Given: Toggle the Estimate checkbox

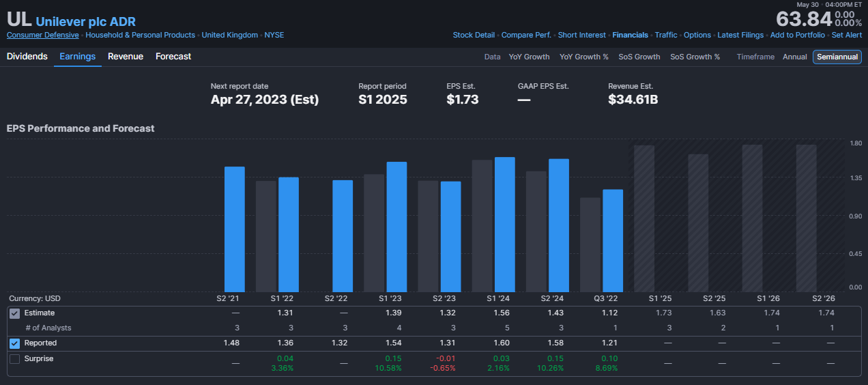Looking at the screenshot, I should 15,313.
